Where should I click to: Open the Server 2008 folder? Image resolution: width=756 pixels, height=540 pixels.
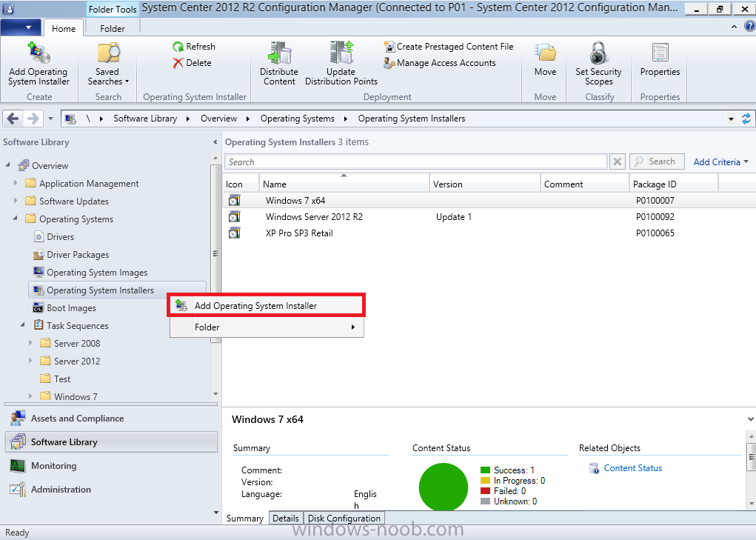(x=70, y=343)
